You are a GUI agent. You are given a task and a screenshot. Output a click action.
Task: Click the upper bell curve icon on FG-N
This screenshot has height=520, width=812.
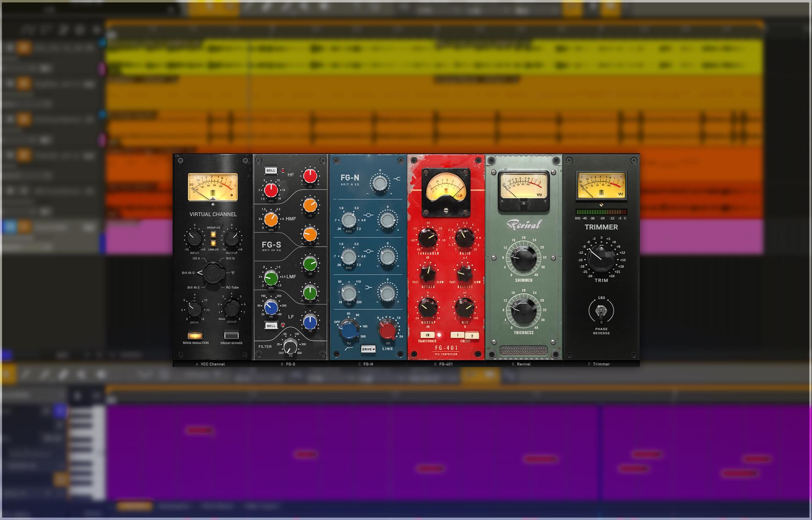pyautogui.click(x=368, y=215)
